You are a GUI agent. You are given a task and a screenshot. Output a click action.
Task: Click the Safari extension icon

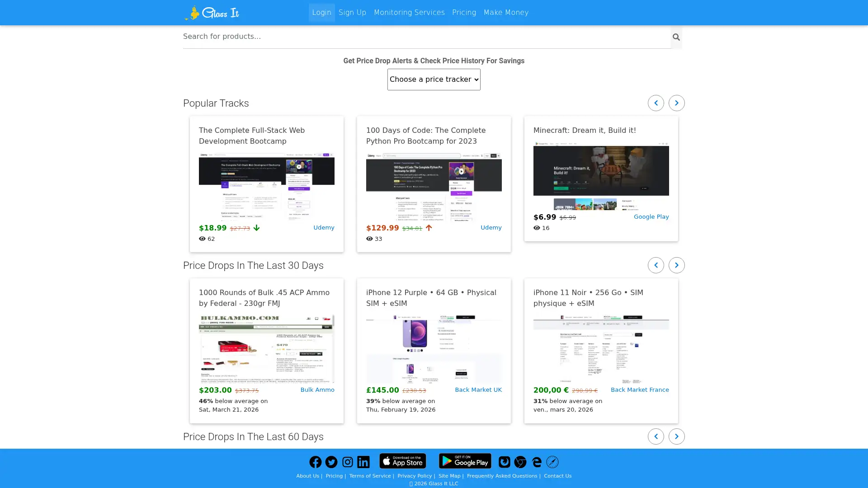552,462
